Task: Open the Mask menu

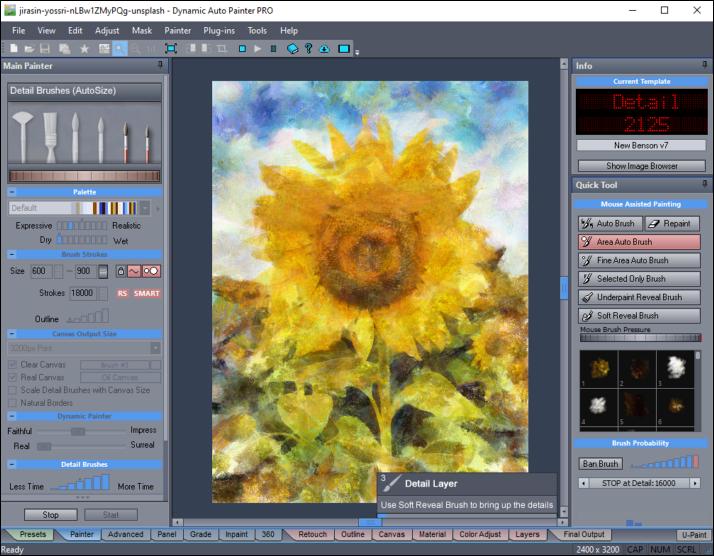Action: [x=142, y=31]
